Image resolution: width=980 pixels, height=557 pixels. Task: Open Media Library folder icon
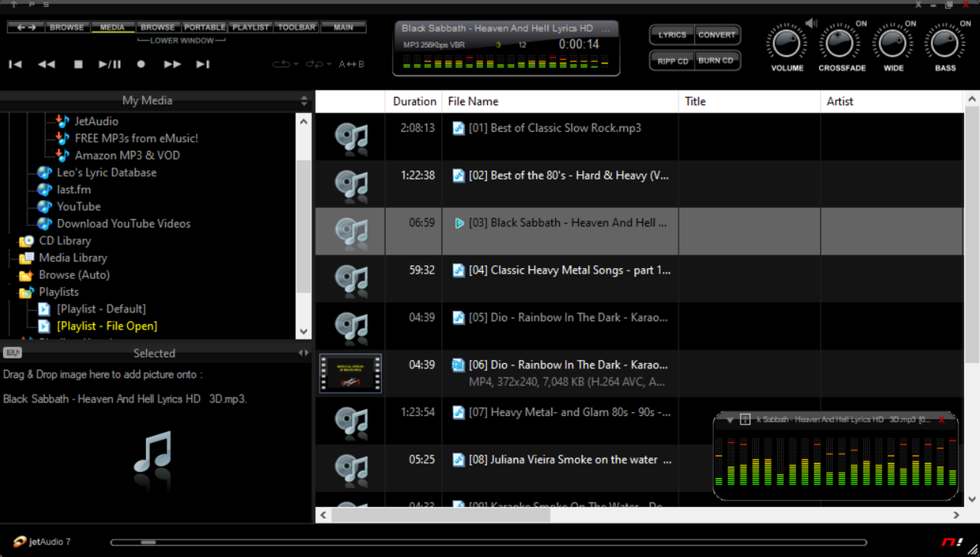26,258
